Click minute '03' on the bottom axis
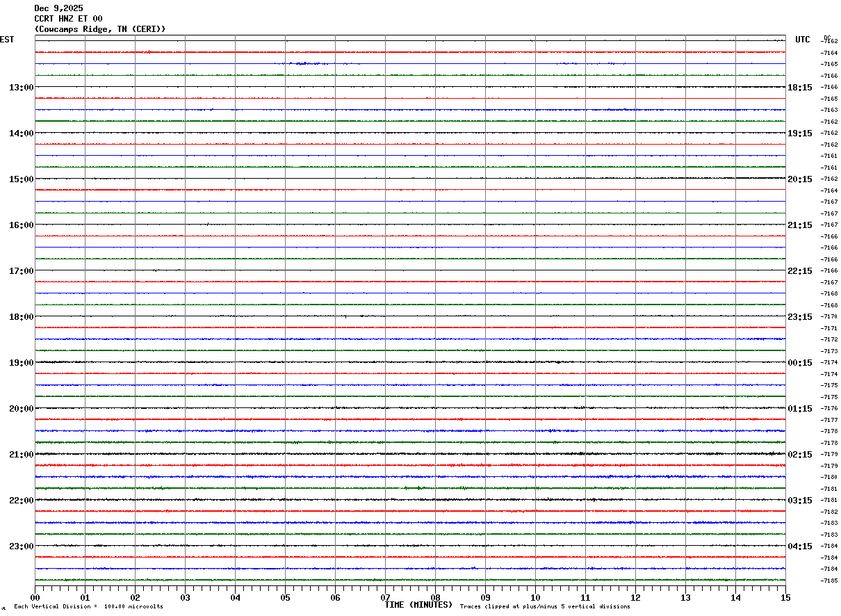 (185, 597)
